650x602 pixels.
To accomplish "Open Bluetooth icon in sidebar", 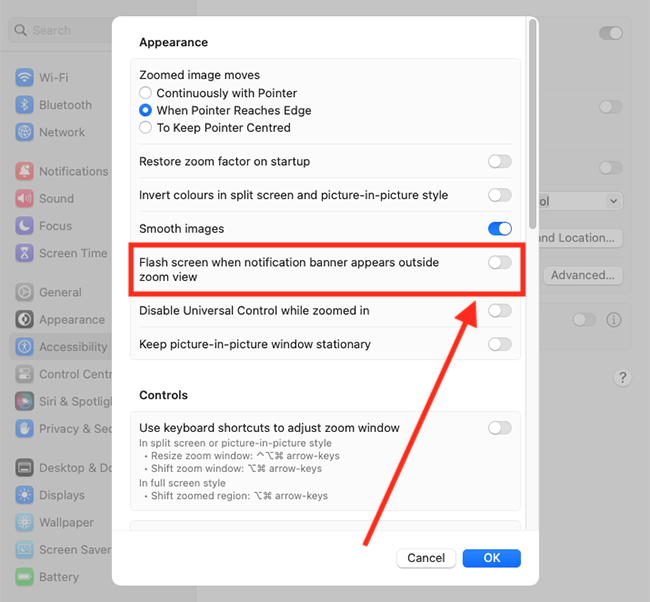I will click(24, 105).
